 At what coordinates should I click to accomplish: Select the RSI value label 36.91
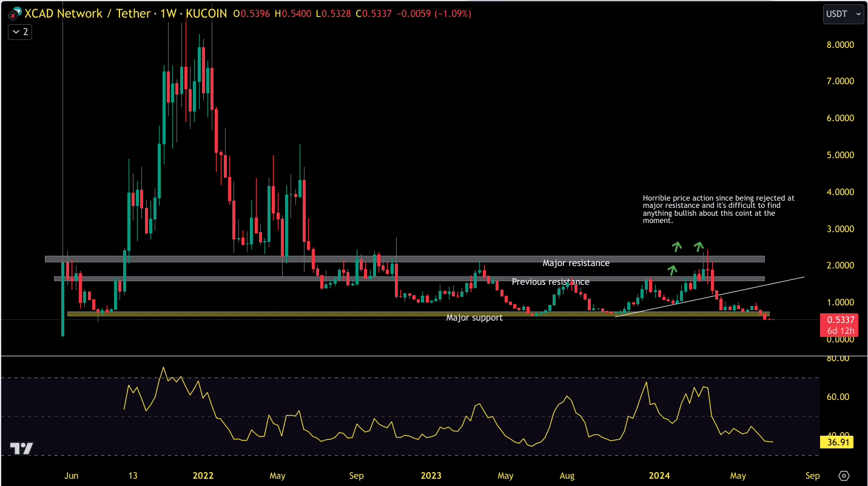tap(836, 442)
